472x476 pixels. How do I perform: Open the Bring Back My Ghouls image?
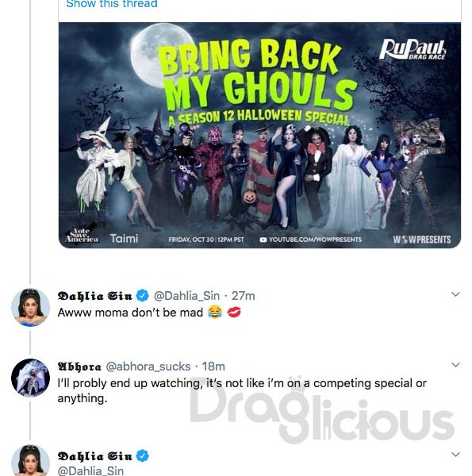260,136
